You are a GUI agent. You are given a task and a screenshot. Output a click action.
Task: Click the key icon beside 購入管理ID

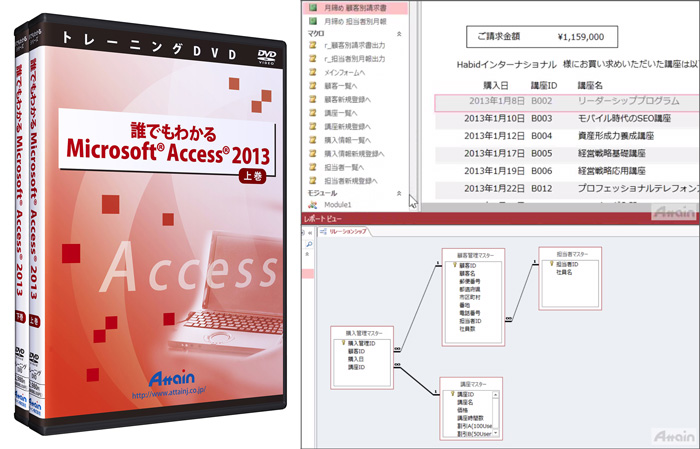pyautogui.click(x=343, y=343)
